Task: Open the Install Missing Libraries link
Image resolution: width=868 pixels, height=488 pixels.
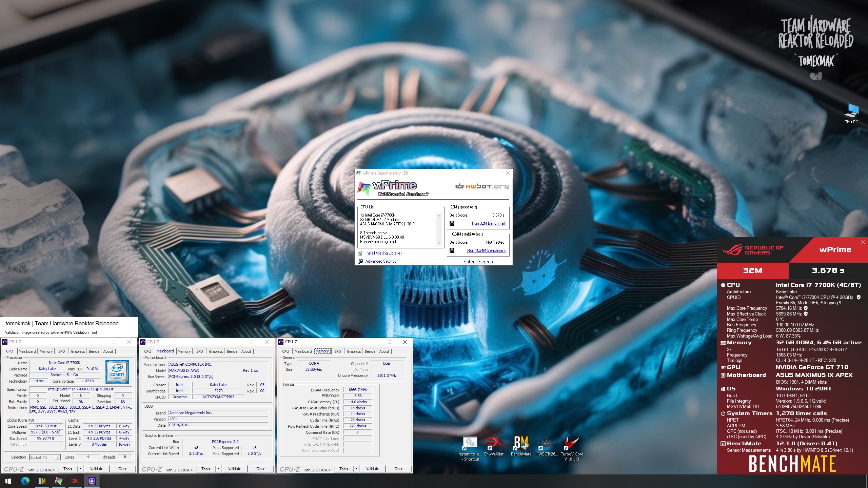Action: point(383,253)
